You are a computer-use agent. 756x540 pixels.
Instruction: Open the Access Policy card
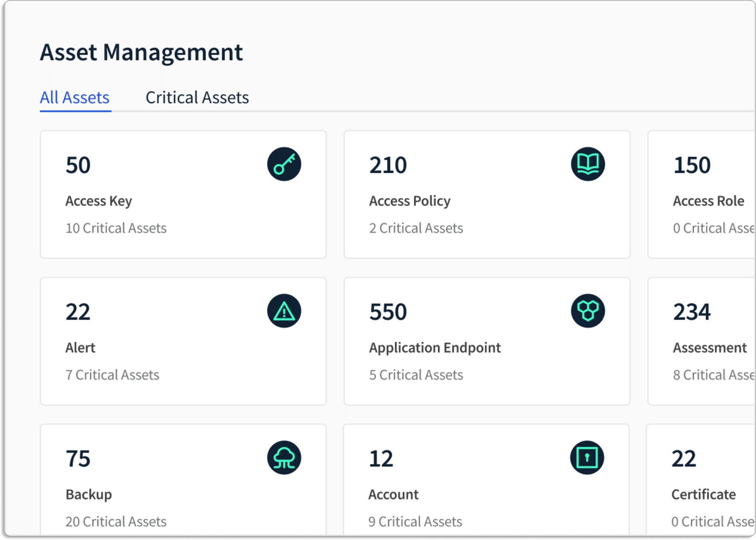[487, 195]
